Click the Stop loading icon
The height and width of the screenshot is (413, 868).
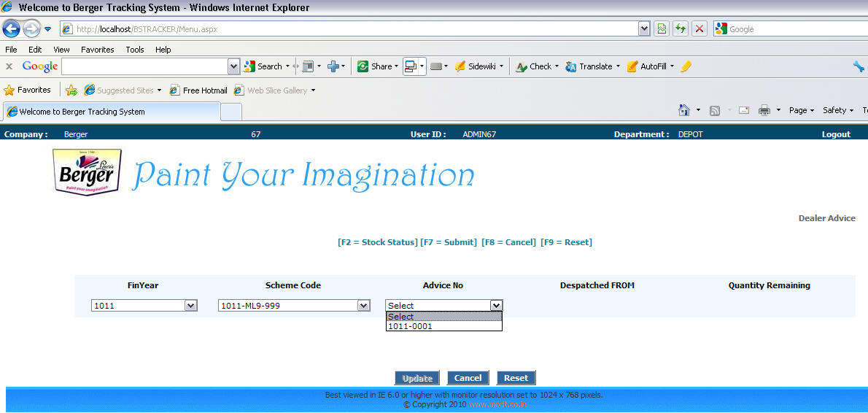[x=700, y=29]
